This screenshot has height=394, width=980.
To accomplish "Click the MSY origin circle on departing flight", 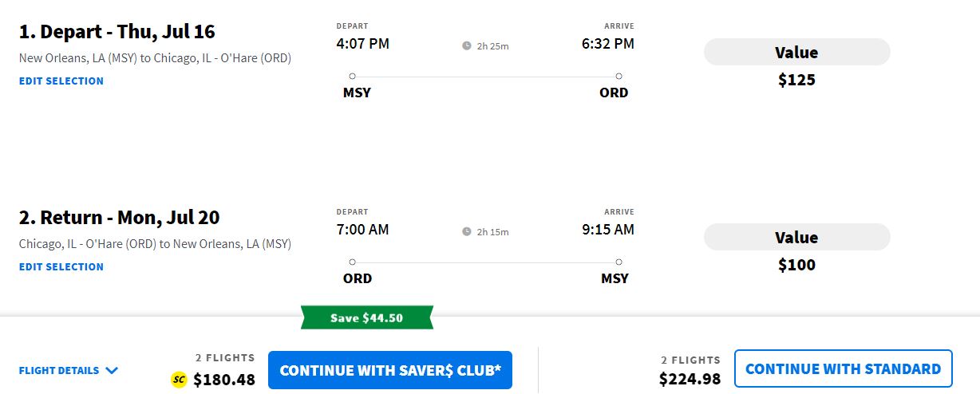I will pos(353,77).
